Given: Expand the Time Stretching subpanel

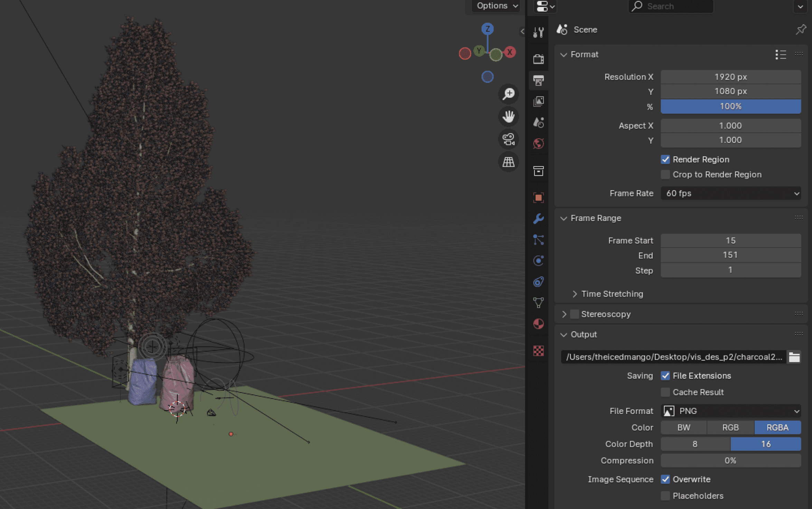Looking at the screenshot, I should (612, 294).
